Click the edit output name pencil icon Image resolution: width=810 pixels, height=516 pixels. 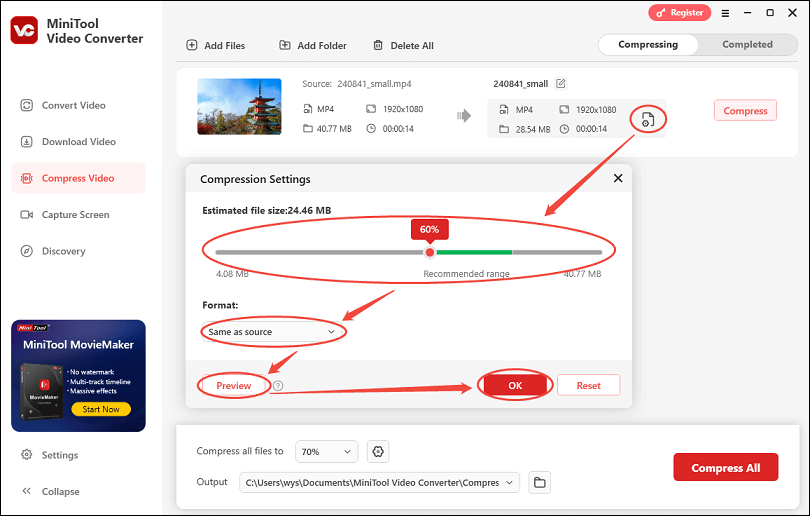pos(560,83)
